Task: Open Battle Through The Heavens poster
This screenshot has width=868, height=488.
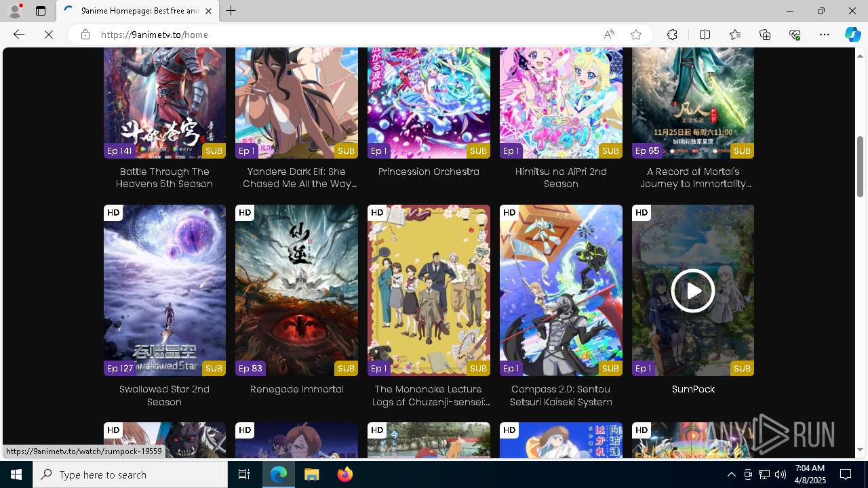Action: coord(165,103)
